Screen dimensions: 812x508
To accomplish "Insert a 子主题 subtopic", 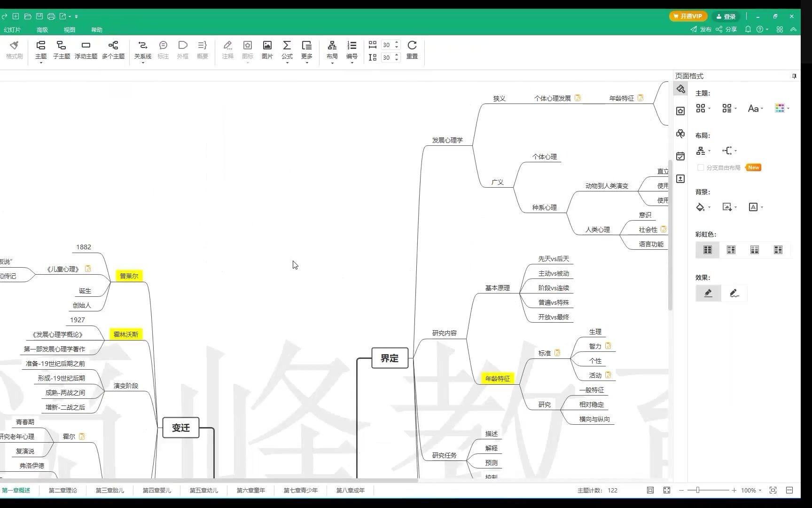I will click(61, 49).
